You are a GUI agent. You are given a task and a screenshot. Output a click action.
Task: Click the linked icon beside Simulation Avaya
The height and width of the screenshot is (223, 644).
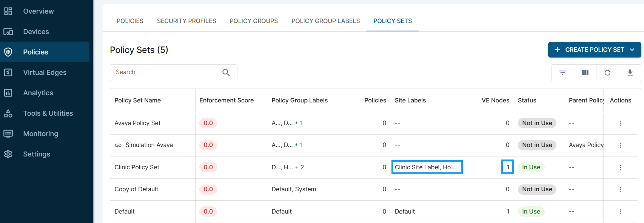[x=118, y=145]
